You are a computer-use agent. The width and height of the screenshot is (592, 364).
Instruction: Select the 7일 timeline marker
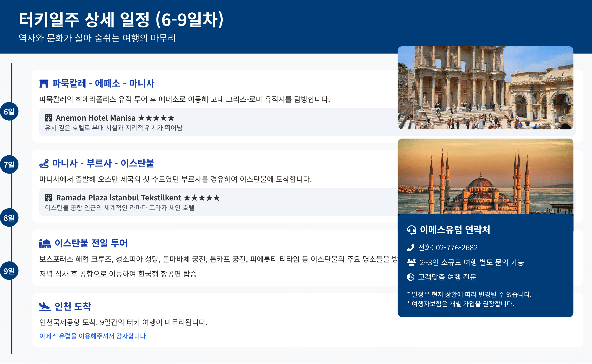tap(9, 165)
